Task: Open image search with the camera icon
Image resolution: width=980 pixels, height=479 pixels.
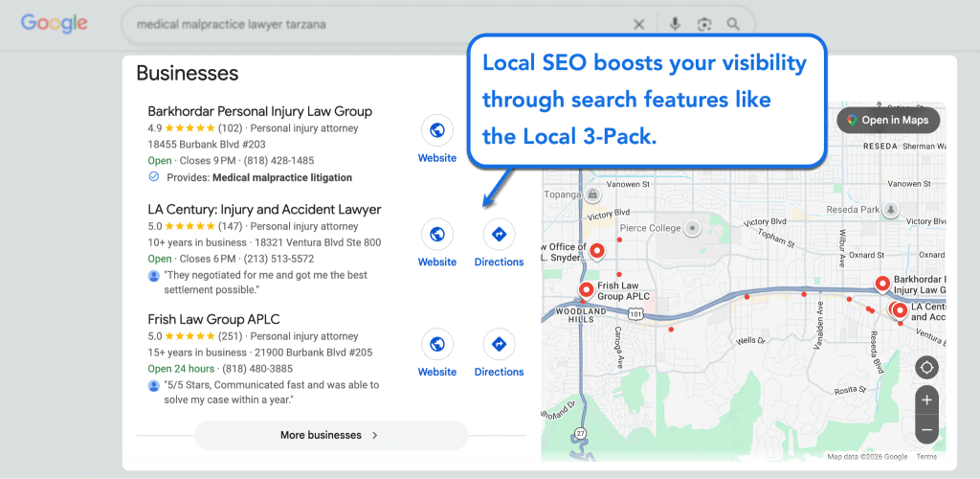Action: click(704, 24)
